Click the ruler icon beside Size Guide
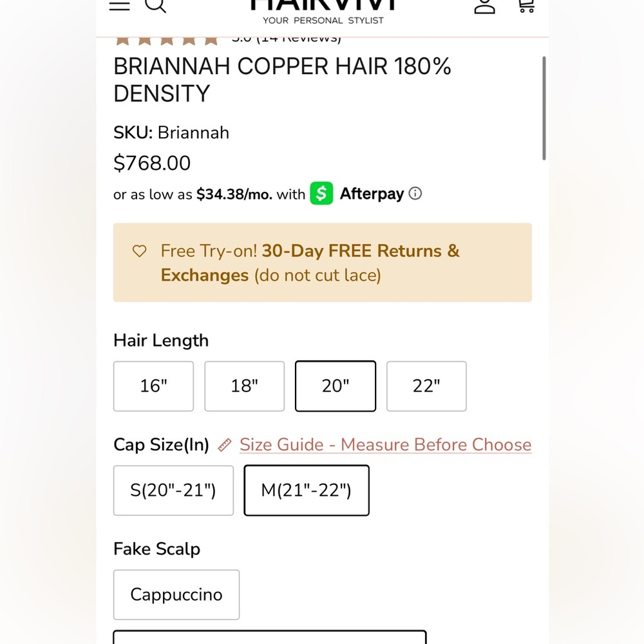644x644 pixels. (225, 445)
